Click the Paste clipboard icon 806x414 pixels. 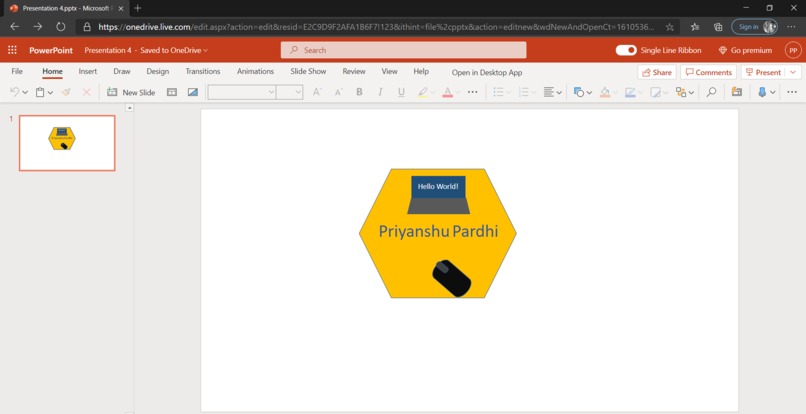tap(40, 92)
